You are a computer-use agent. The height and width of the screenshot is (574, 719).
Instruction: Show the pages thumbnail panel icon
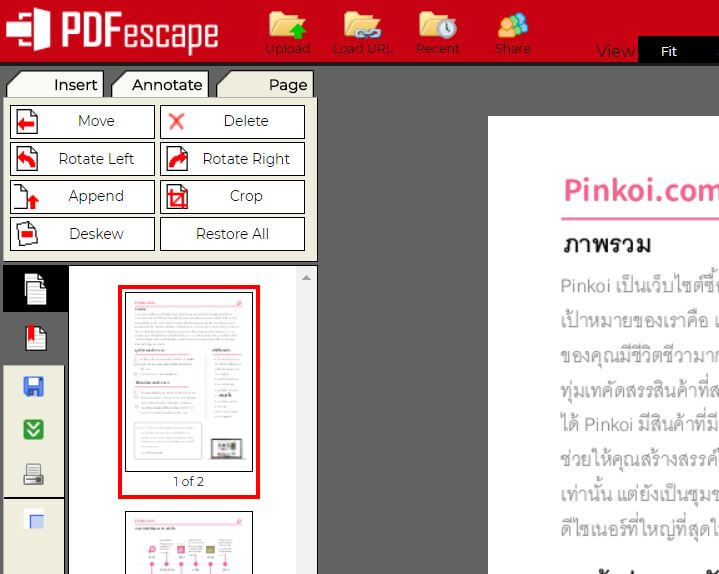[x=35, y=289]
